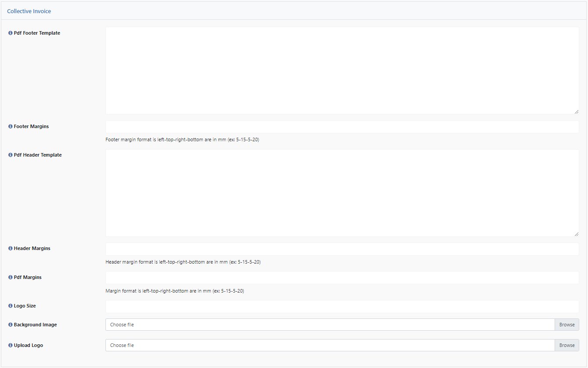Browse for an Upload Logo file

(567, 345)
